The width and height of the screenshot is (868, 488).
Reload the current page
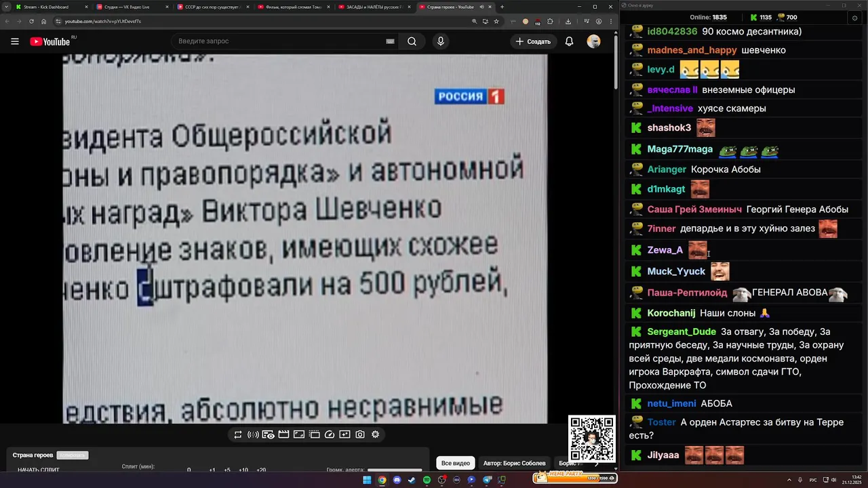[x=31, y=21]
